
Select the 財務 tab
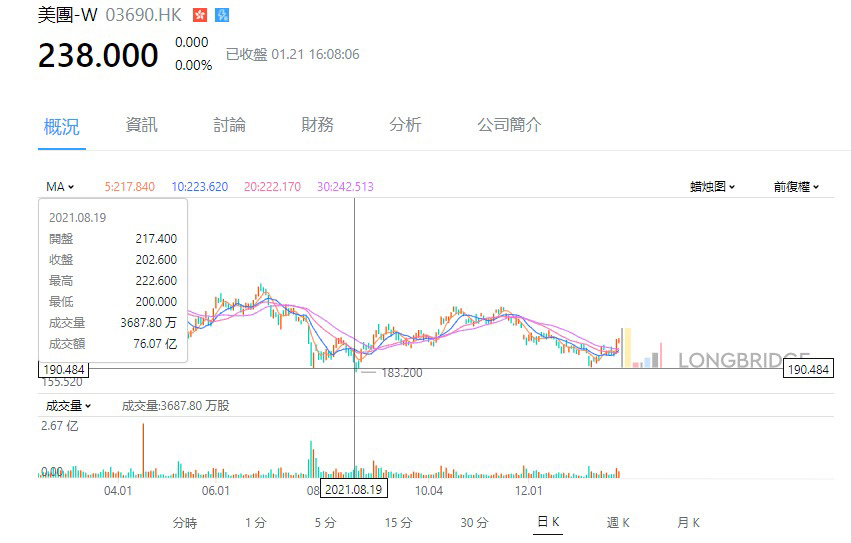(317, 125)
